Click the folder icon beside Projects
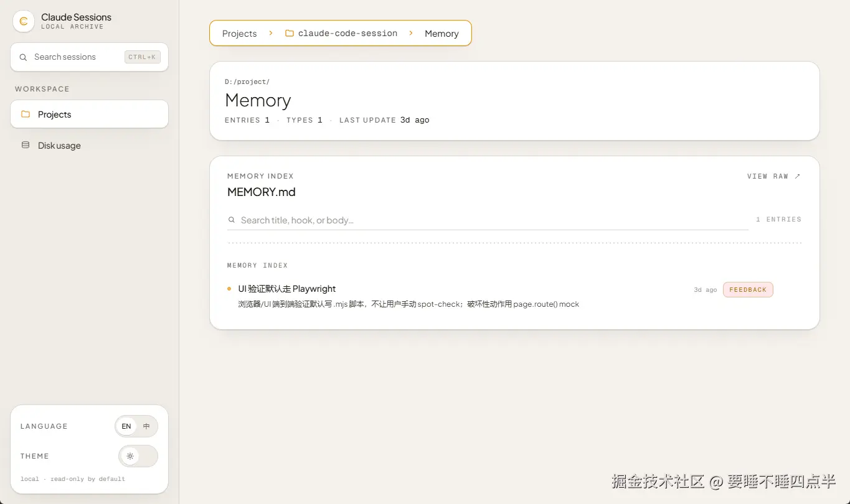Viewport: 850px width, 504px height. coord(26,114)
